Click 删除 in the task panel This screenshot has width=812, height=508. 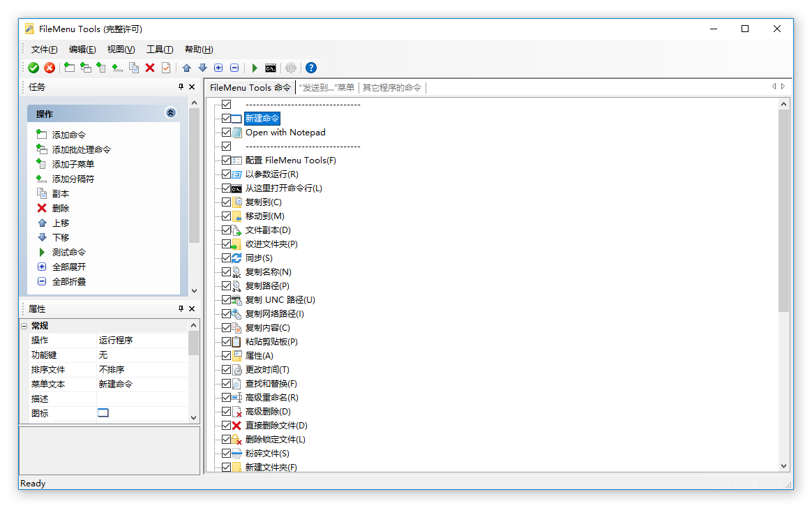(61, 208)
